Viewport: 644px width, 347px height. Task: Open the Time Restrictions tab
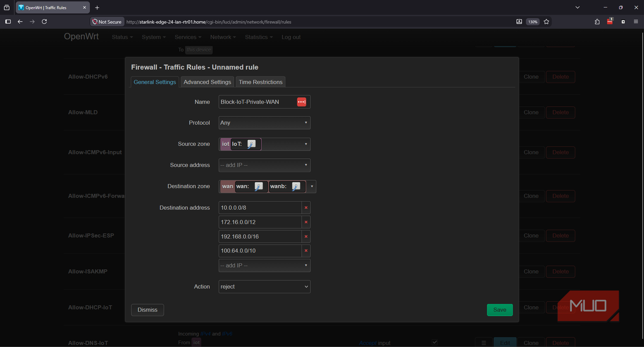click(260, 82)
